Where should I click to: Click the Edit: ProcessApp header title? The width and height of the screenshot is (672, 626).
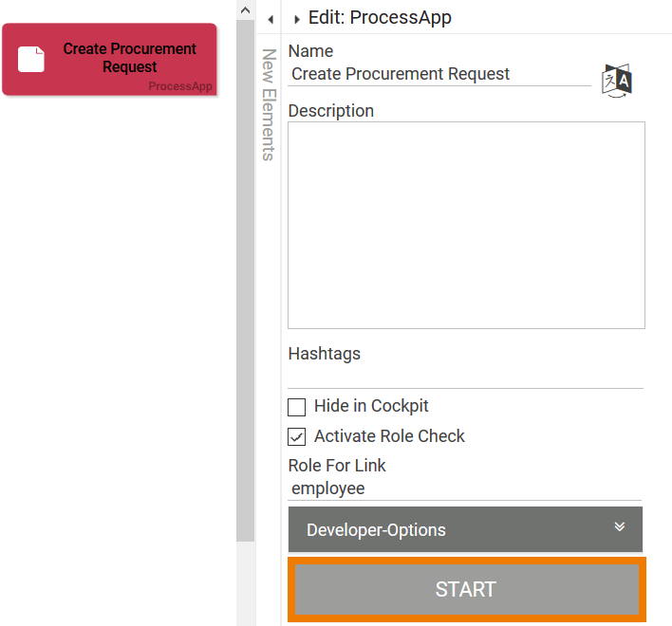pyautogui.click(x=380, y=18)
